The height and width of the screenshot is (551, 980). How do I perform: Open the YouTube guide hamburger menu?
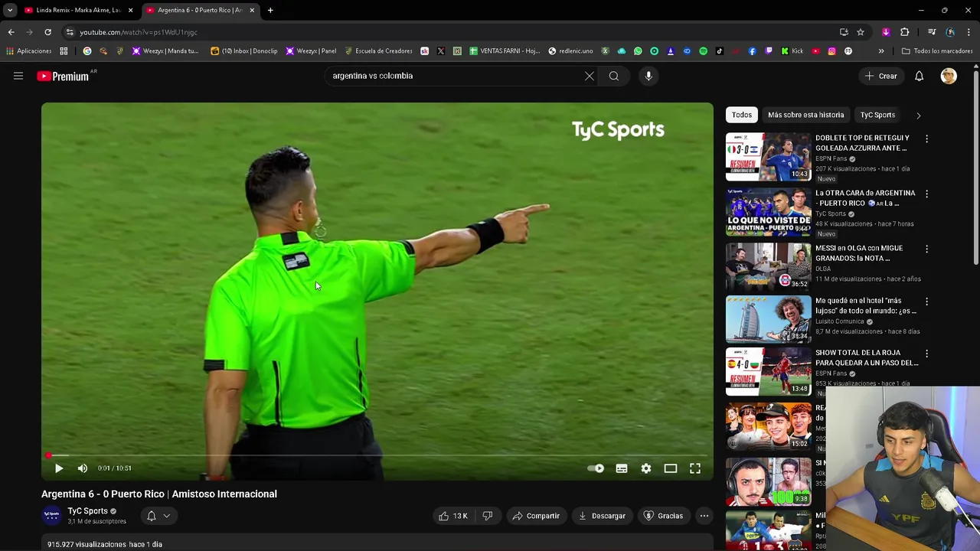click(18, 76)
